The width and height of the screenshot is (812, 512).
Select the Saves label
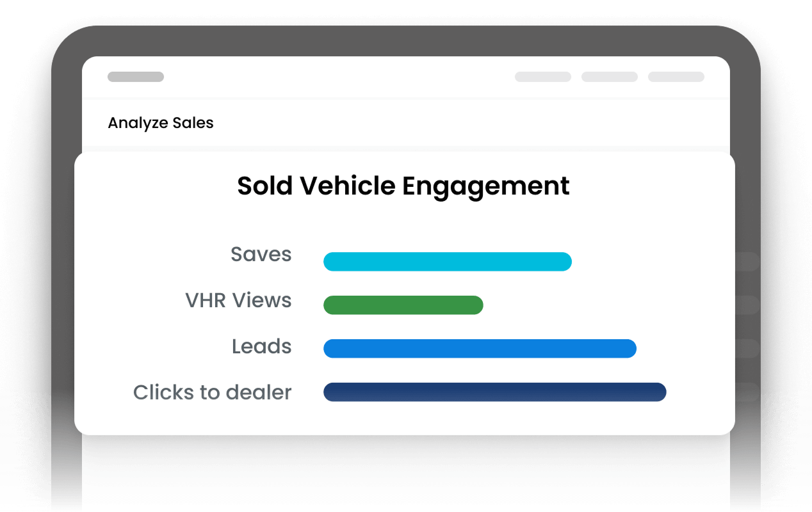[x=261, y=255]
